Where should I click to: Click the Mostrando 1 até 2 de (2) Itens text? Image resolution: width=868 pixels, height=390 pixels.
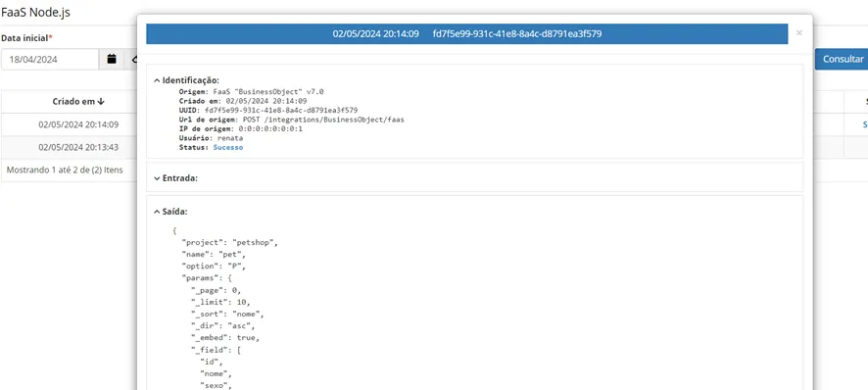click(x=65, y=170)
